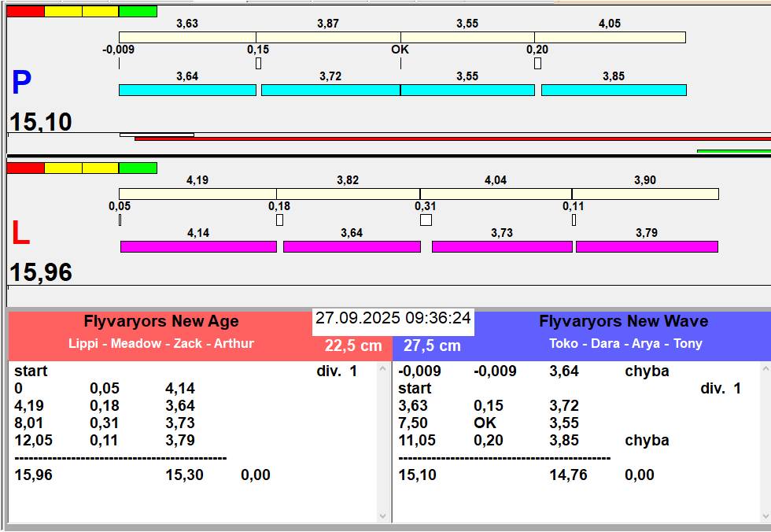Select the cyan 3,85 run bar
This screenshot has width=771, height=532.
point(614,91)
